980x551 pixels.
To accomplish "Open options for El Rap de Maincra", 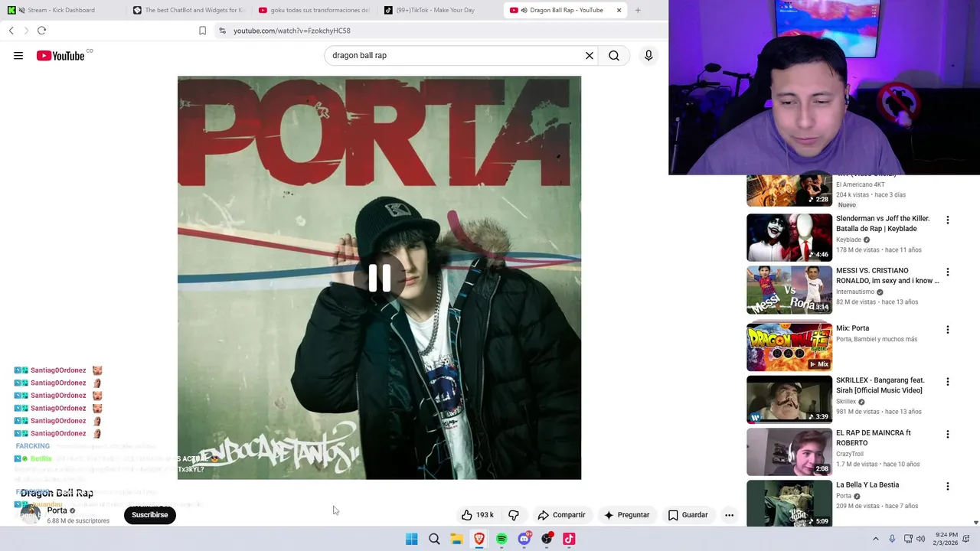I will pyautogui.click(x=948, y=434).
